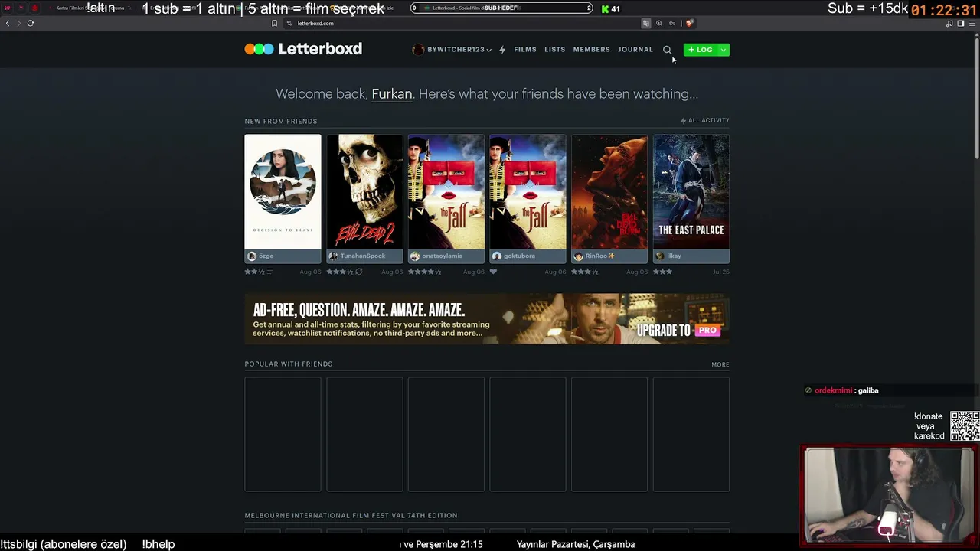The height and width of the screenshot is (551, 980).
Task: Click the translate icon in the address bar
Action: coord(645,24)
